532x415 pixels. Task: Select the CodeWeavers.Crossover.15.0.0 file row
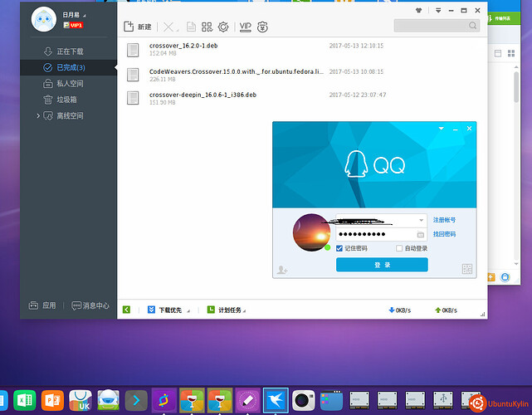[302, 75]
